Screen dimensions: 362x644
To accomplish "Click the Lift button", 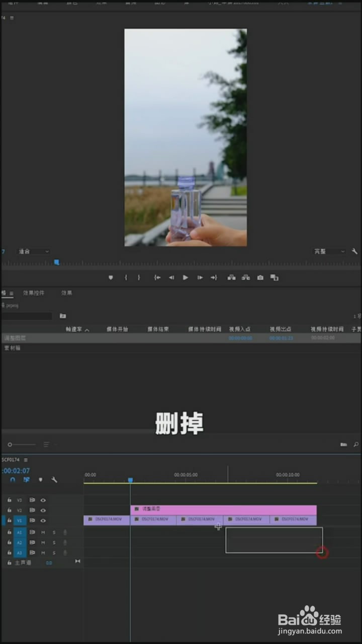I will [231, 278].
